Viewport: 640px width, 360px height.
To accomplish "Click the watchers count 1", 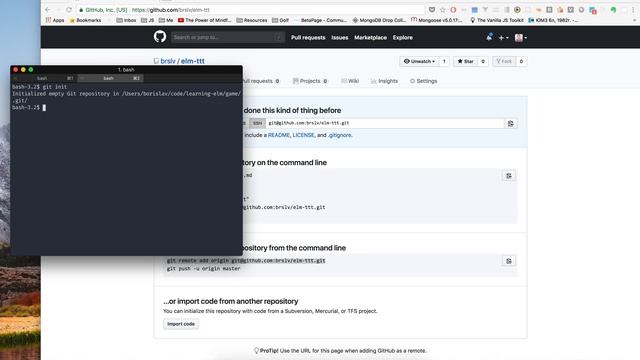I will pyautogui.click(x=444, y=61).
